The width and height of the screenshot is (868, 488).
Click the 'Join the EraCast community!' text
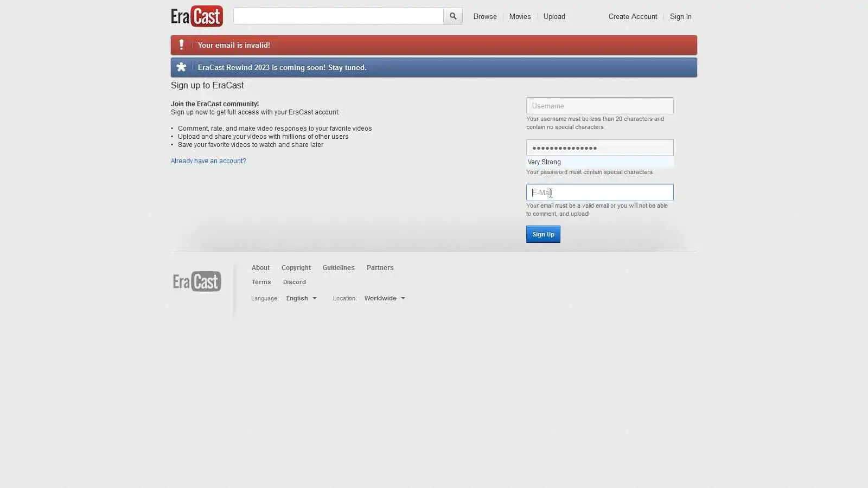pos(215,104)
